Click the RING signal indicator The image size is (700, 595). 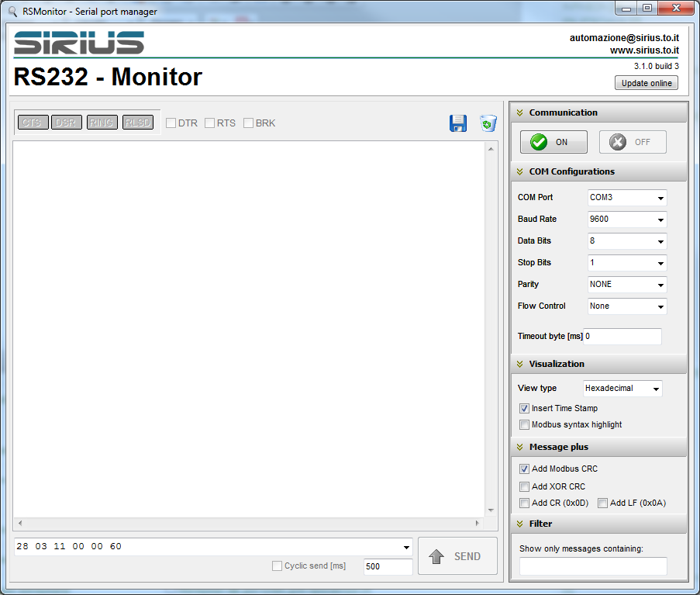coord(102,123)
